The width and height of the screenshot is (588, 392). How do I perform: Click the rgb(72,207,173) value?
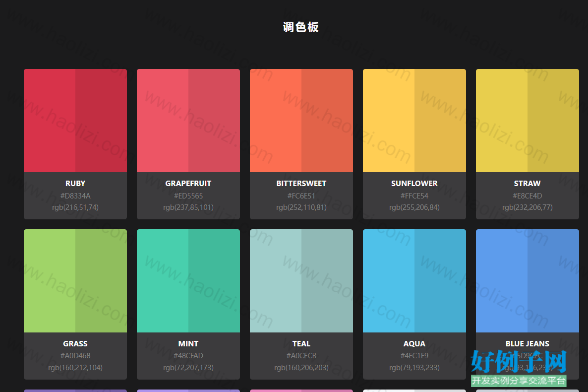[x=188, y=368]
